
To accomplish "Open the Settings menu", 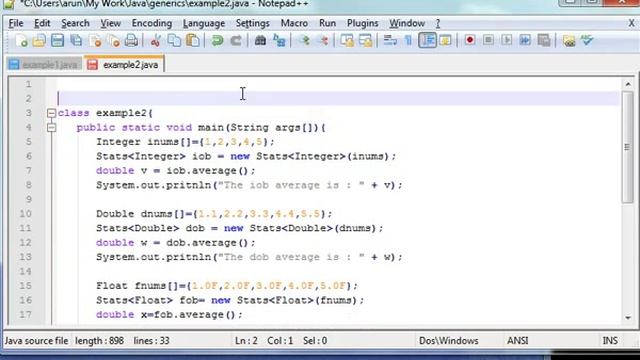I will (253, 23).
